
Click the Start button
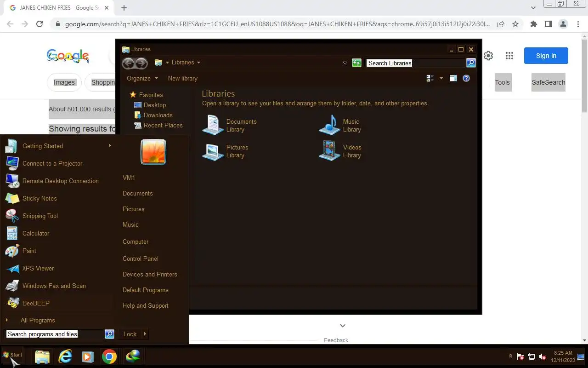pos(12,355)
